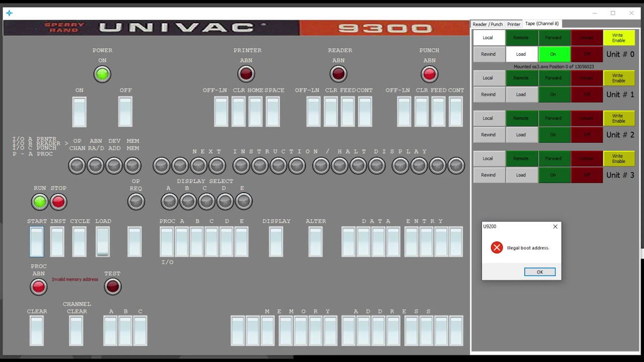Click the green POWER ON indicator lamp
Screen dimensions: 644x362
tap(102, 74)
